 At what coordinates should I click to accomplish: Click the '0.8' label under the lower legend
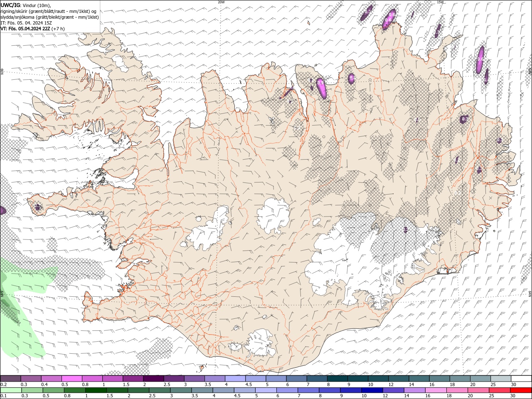[x=67, y=396]
